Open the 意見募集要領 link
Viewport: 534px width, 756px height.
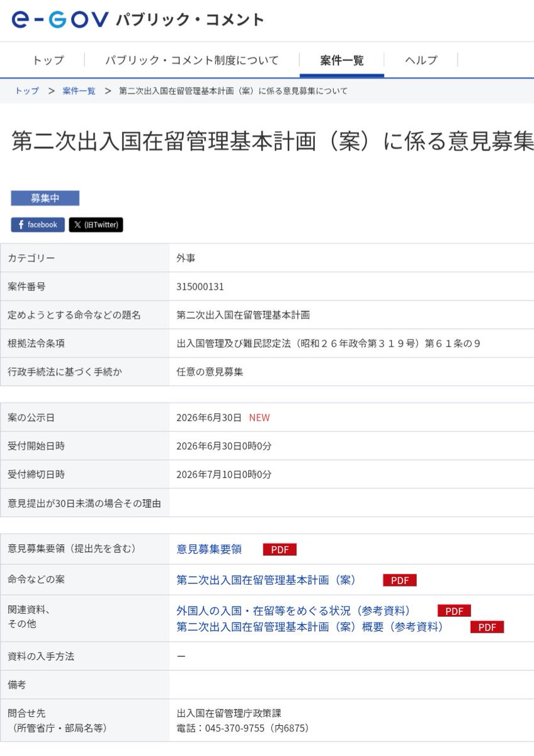tap(209, 549)
